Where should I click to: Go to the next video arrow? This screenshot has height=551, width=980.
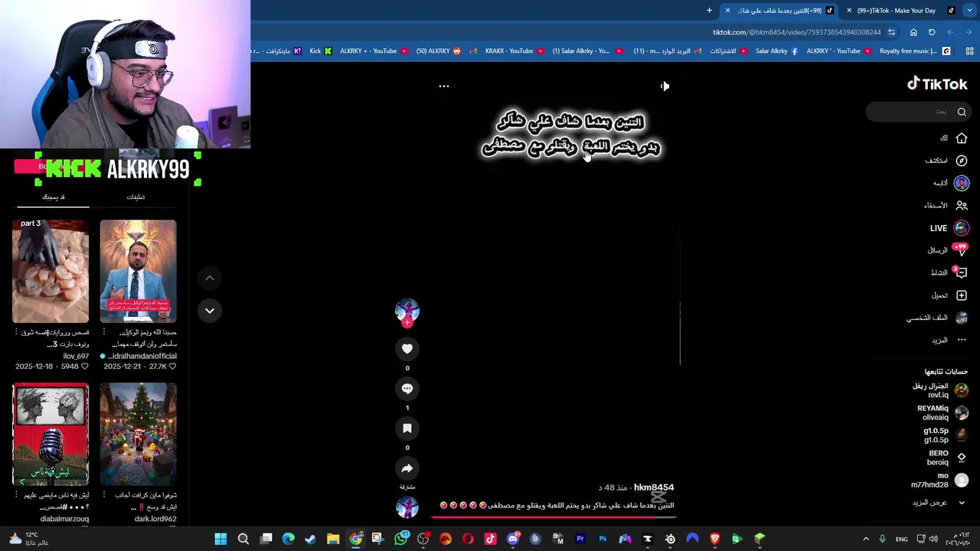[x=210, y=310]
